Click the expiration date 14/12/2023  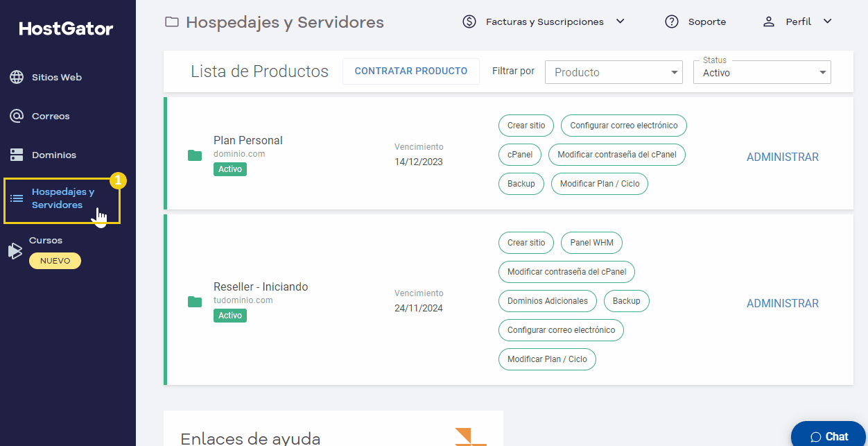419,162
